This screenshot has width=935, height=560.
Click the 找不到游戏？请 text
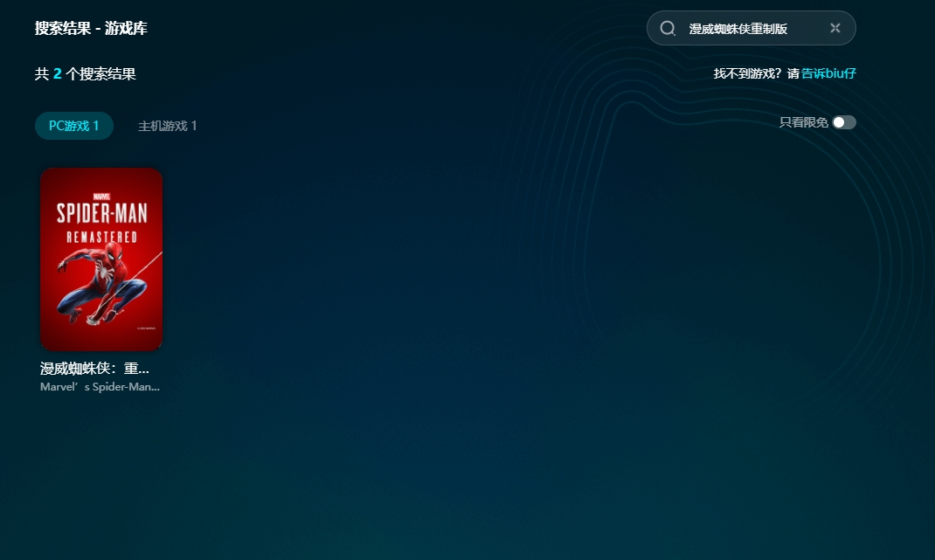pyautogui.click(x=756, y=73)
